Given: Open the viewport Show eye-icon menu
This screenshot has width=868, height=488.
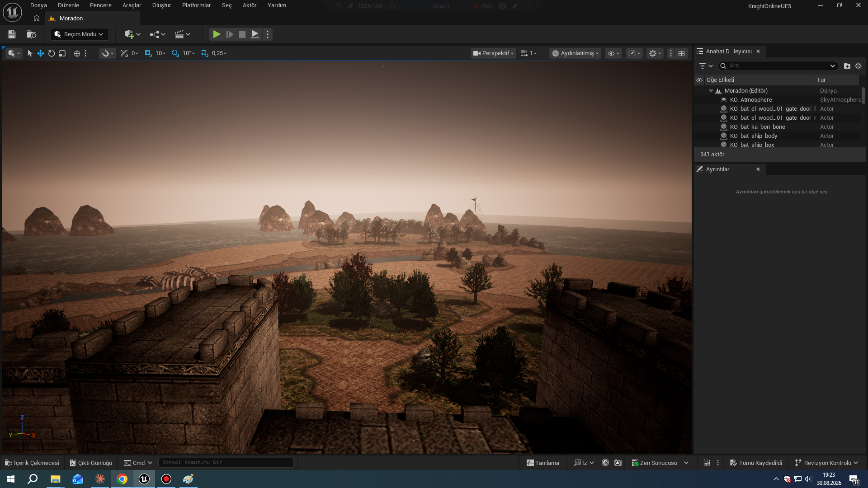Looking at the screenshot, I should [x=613, y=53].
